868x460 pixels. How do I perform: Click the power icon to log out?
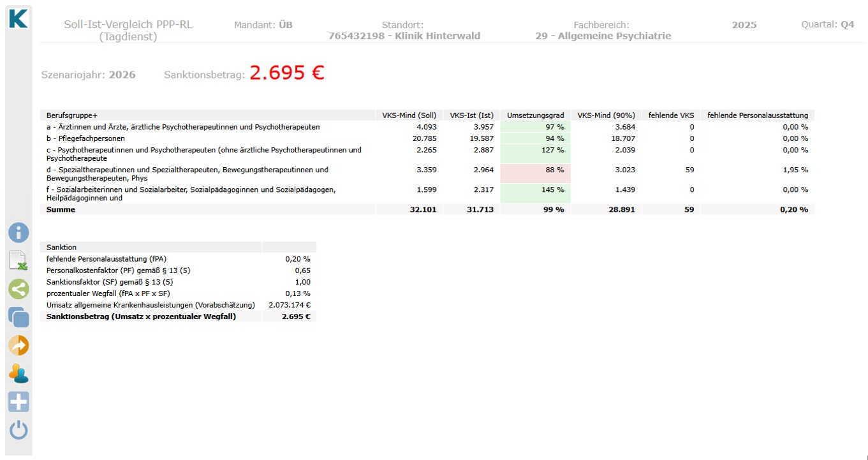tap(18, 430)
